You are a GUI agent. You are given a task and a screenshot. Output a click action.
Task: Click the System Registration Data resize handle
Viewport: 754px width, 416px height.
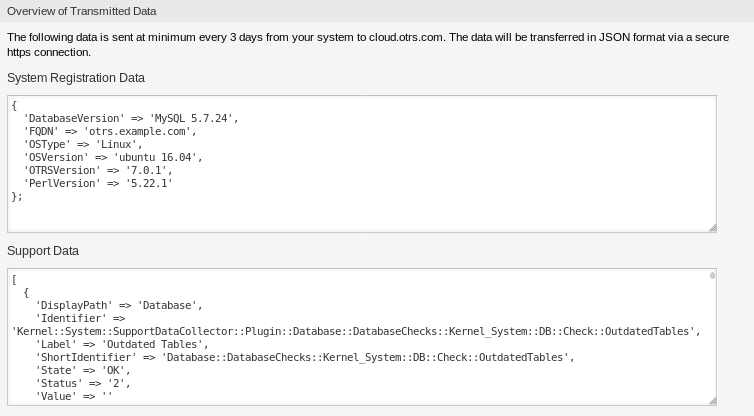pos(713,228)
